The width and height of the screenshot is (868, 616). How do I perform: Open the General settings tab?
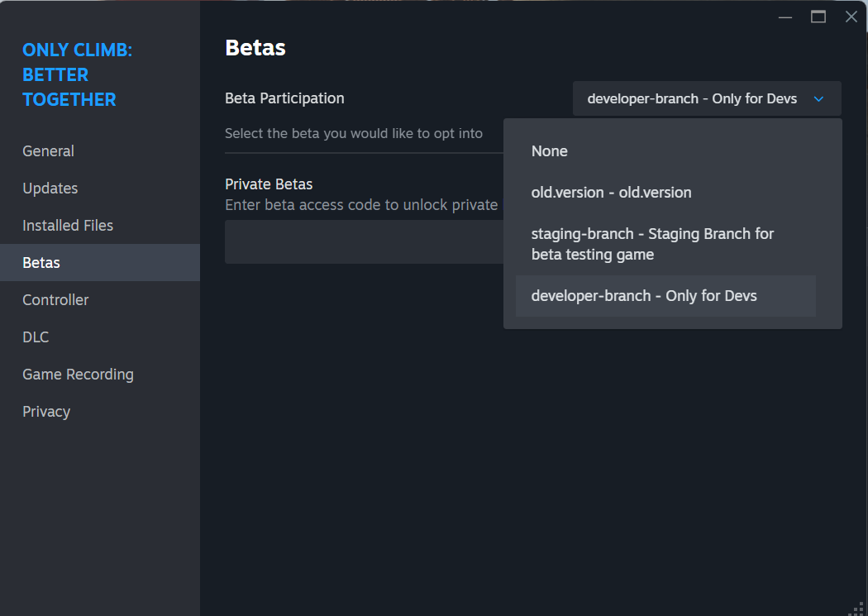coord(100,151)
